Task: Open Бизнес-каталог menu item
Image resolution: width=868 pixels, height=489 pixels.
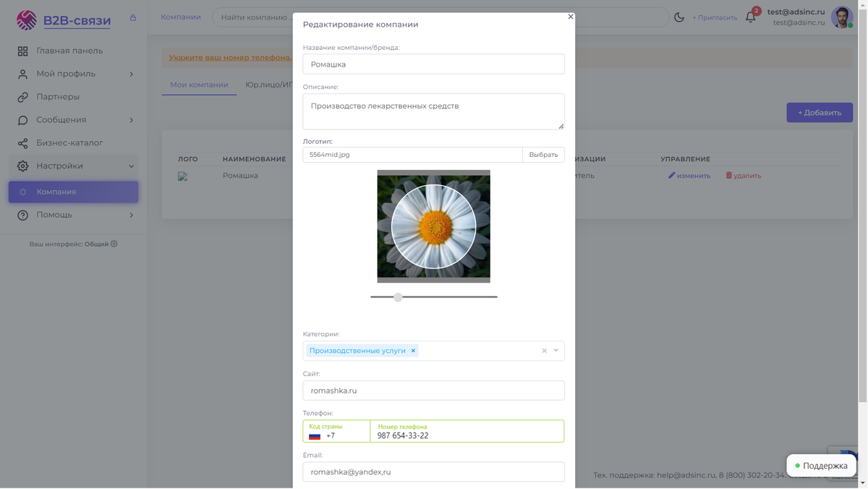Action: click(69, 143)
